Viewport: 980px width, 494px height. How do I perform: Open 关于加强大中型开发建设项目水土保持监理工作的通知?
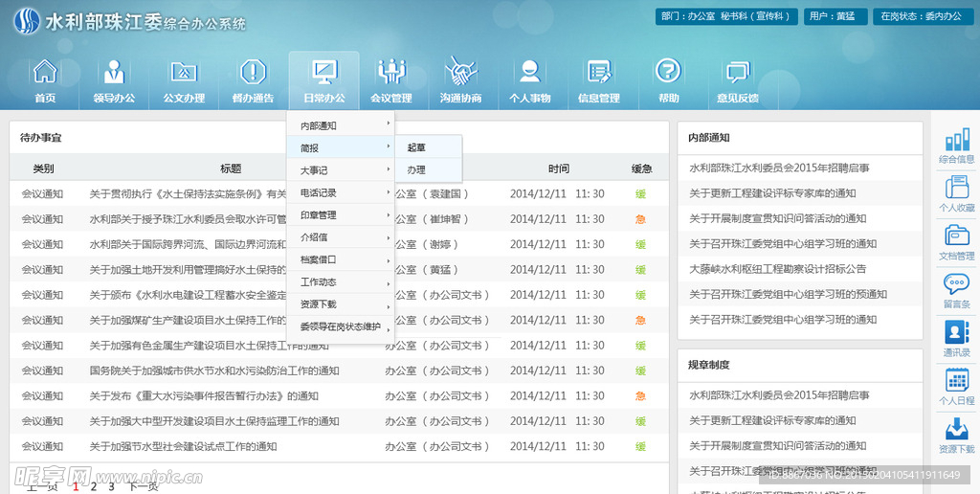[x=214, y=421]
